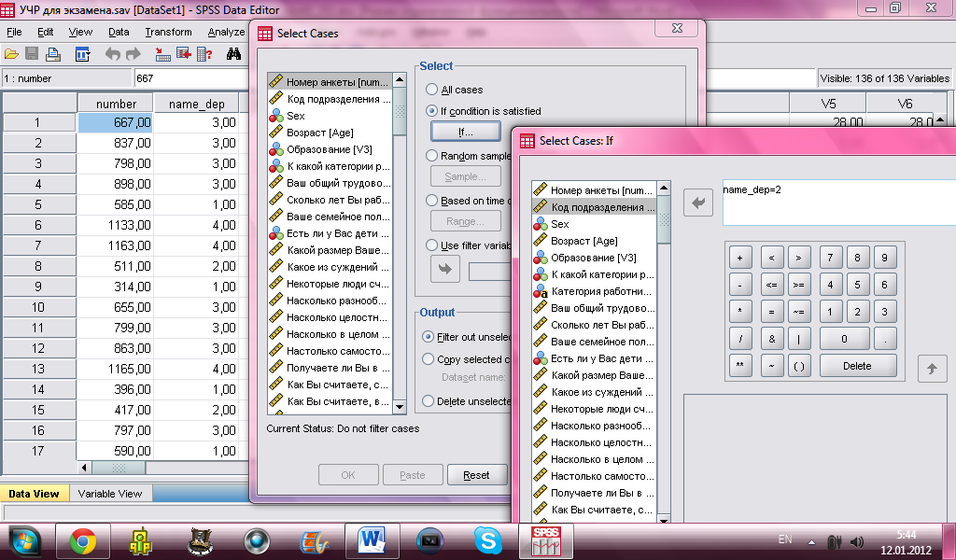Viewport: 956px width, 560px height.
Task: Select the All cases radio button
Action: coord(431,90)
